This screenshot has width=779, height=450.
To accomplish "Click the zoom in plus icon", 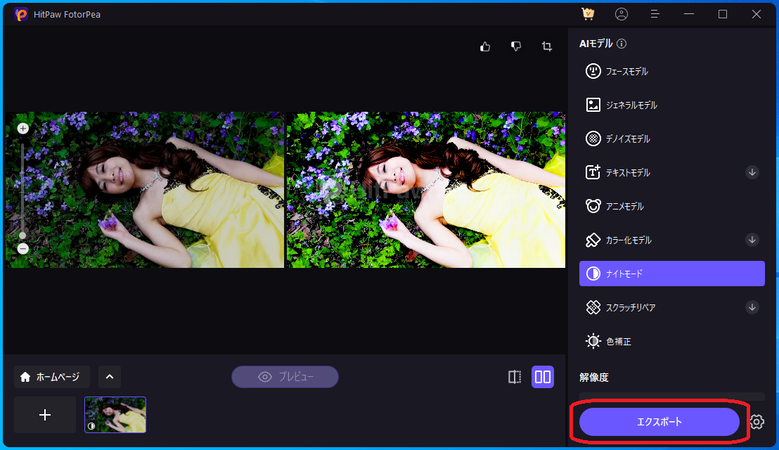I will pyautogui.click(x=23, y=129).
